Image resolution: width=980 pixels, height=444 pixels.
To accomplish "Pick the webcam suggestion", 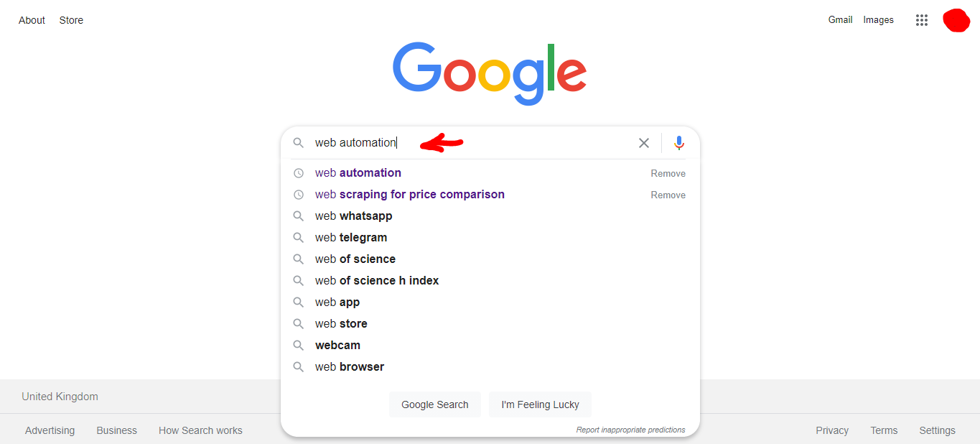I will coord(337,346).
